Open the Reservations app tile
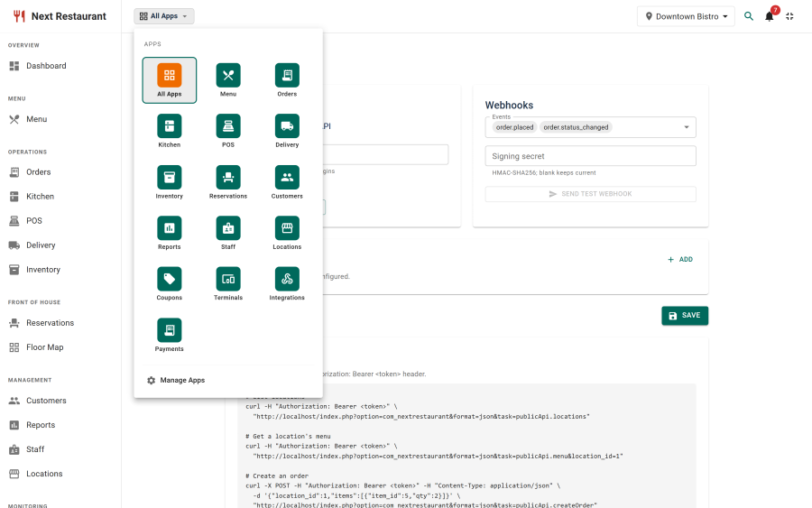This screenshot has width=812, height=508. pos(228,182)
